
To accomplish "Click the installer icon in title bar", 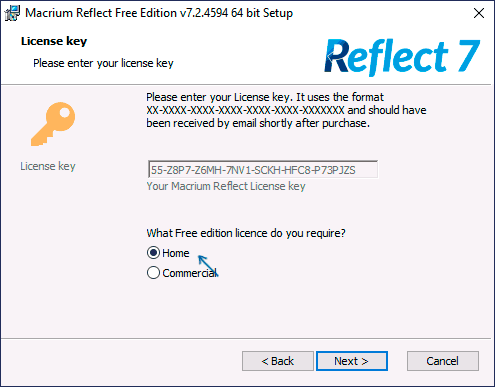I will [x=12, y=13].
